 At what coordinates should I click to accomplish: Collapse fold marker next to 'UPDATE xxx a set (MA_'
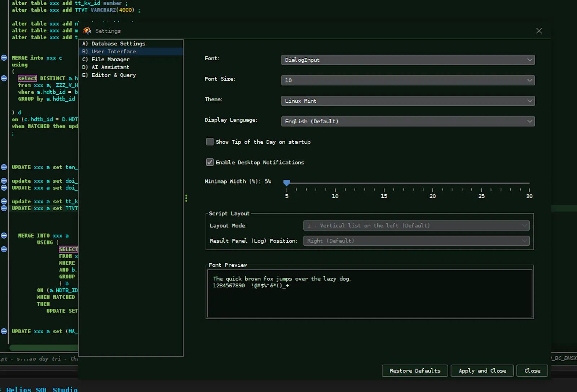click(4, 331)
